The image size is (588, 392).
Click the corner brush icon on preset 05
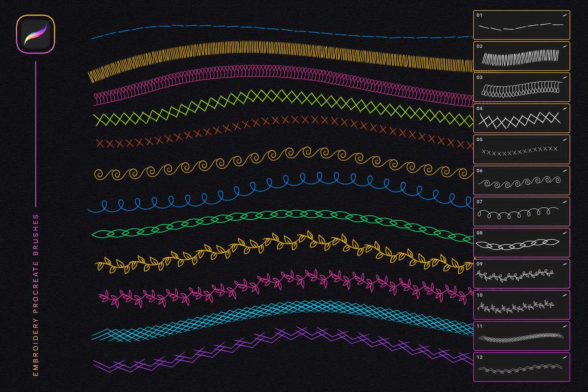click(564, 140)
